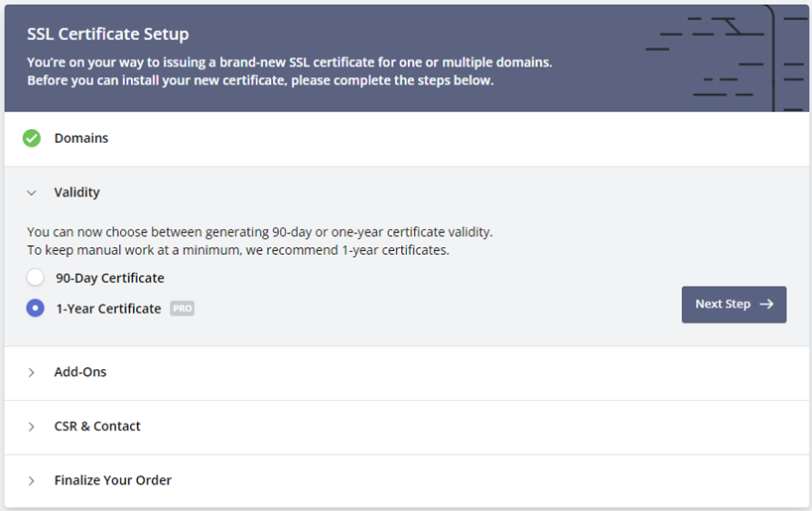812x511 pixels.
Task: Click the SSL Certificate Setup header title
Action: click(107, 35)
